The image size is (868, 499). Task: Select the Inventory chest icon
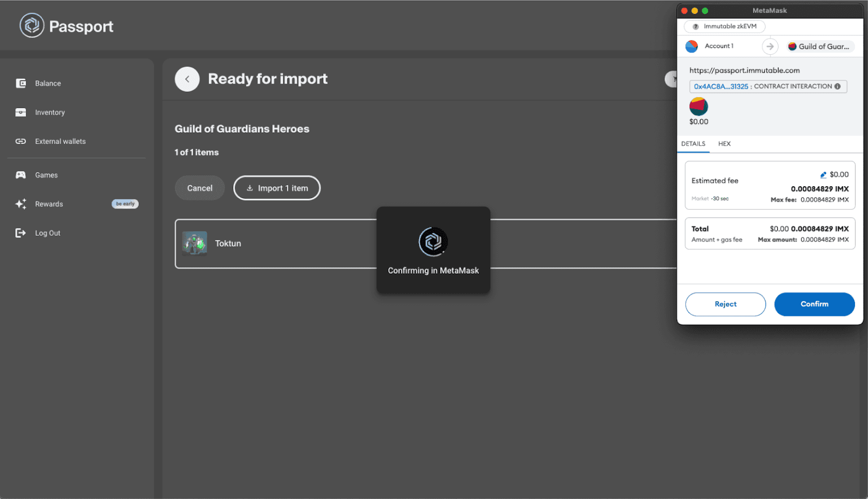tap(21, 112)
